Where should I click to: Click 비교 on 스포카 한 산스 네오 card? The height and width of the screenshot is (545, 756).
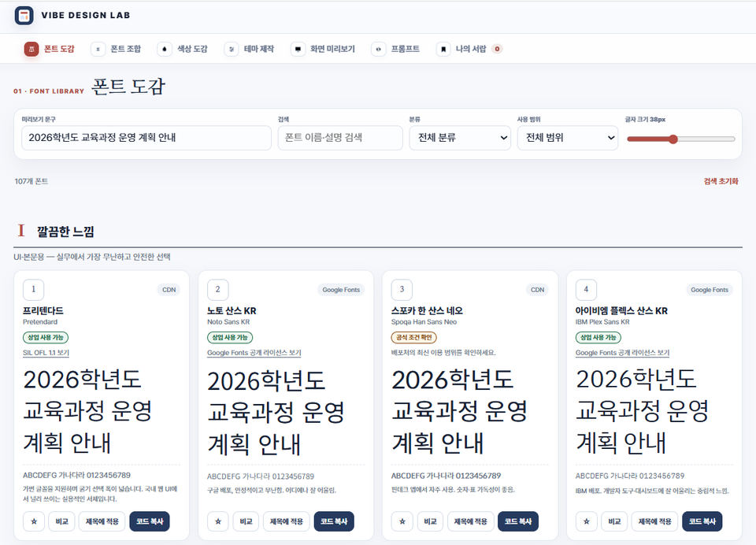pos(430,521)
